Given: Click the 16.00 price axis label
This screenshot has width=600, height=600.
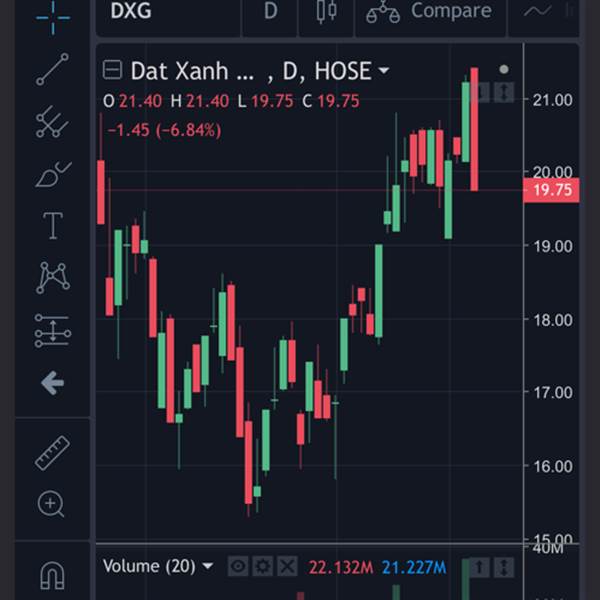Looking at the screenshot, I should click(553, 466).
